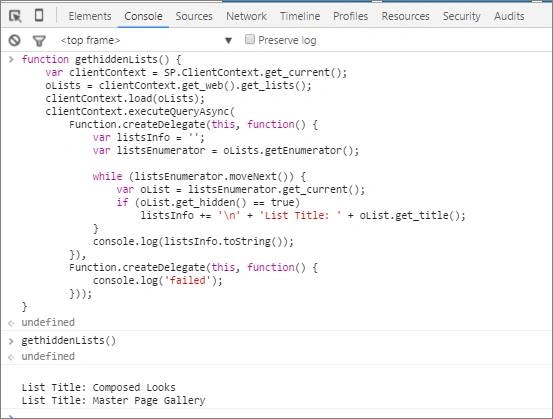
Task: Open the console filter funnel icon
Action: [x=39, y=41]
